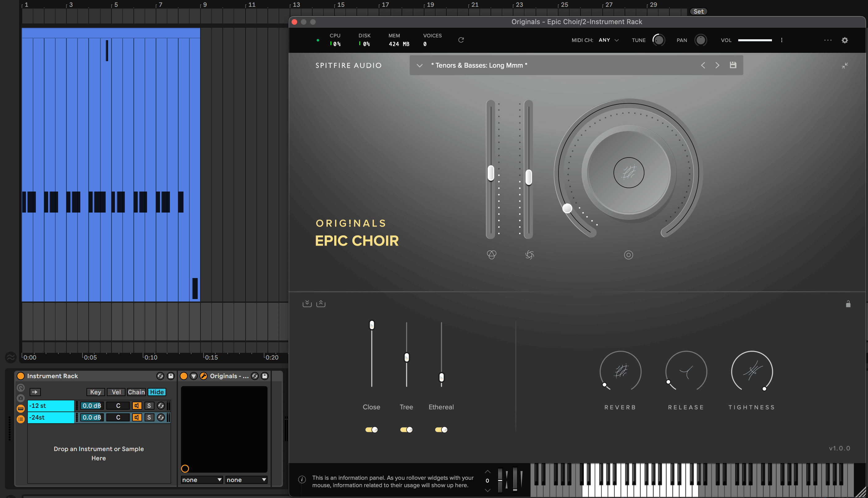This screenshot has width=868, height=498.
Task: Increase the keyboard octave with up chevron
Action: coord(487,471)
